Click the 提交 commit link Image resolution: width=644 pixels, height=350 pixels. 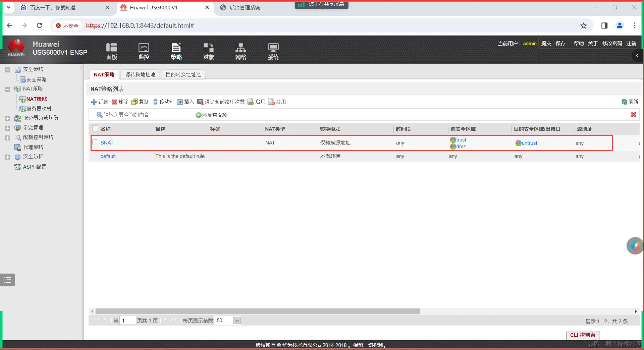[546, 44]
